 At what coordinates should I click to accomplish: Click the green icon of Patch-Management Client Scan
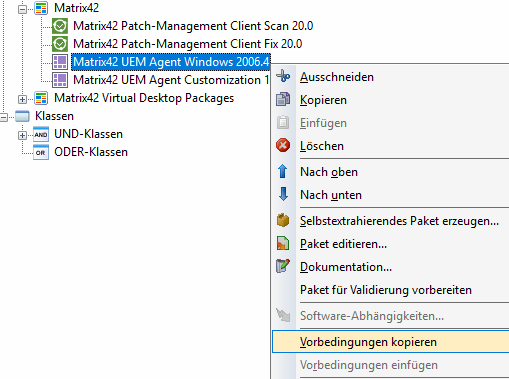pyautogui.click(x=60, y=26)
